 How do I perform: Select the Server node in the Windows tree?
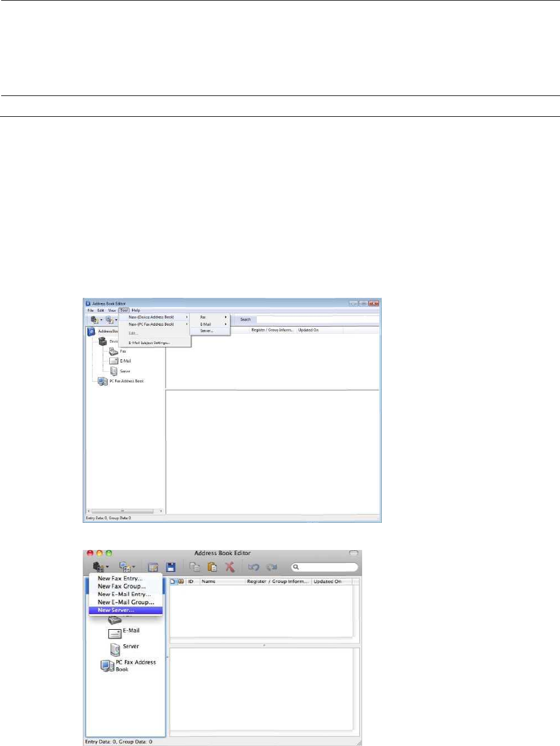tap(120, 371)
